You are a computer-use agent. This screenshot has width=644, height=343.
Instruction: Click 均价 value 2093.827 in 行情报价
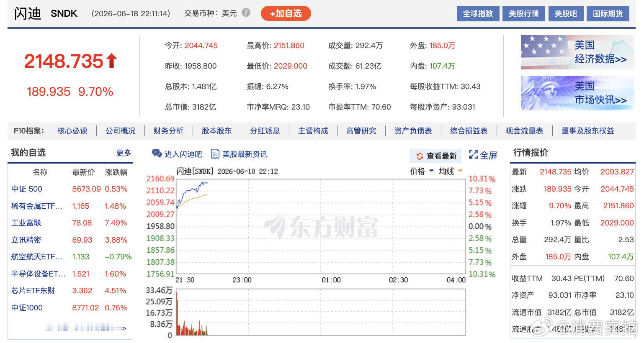point(617,172)
